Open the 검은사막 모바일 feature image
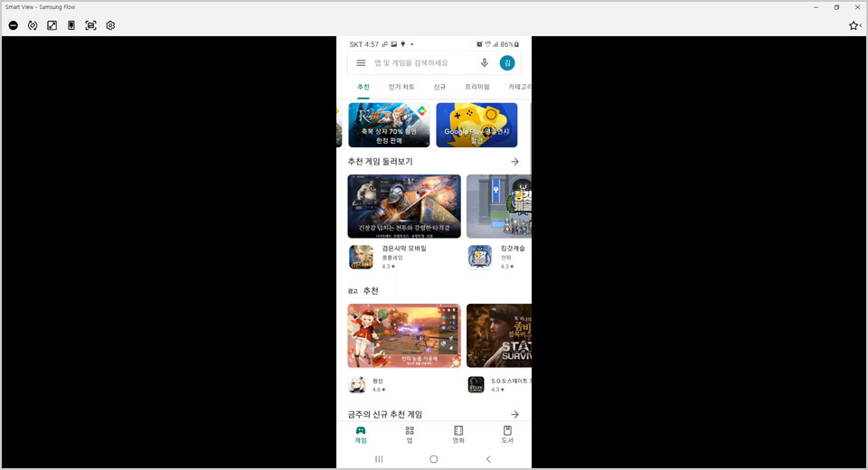 click(x=404, y=206)
